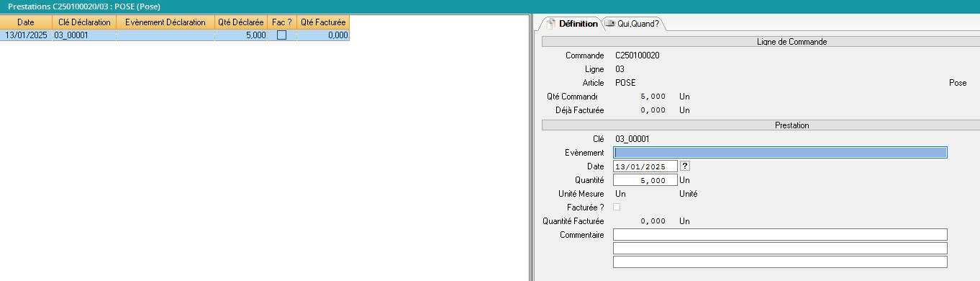Toggle the Fac ? checkbox in the table row
980x281 pixels.
click(282, 35)
